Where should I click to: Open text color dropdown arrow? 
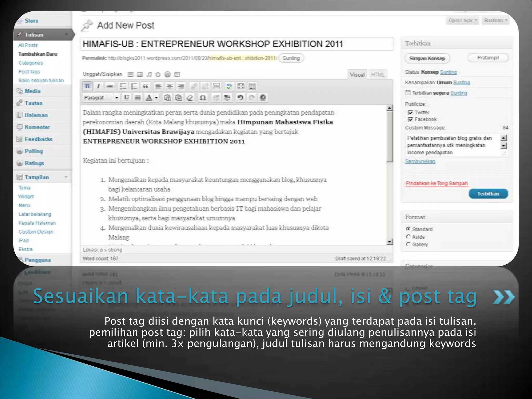156,98
